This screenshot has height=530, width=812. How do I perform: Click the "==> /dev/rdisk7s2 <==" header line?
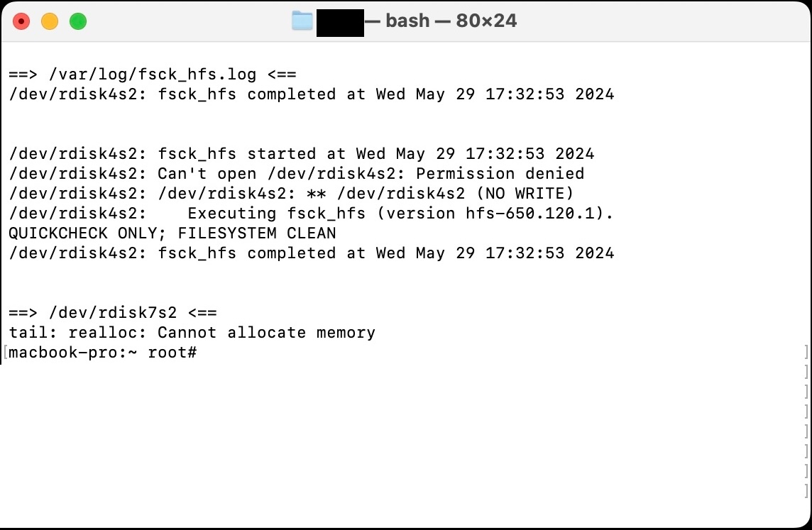[113, 313]
